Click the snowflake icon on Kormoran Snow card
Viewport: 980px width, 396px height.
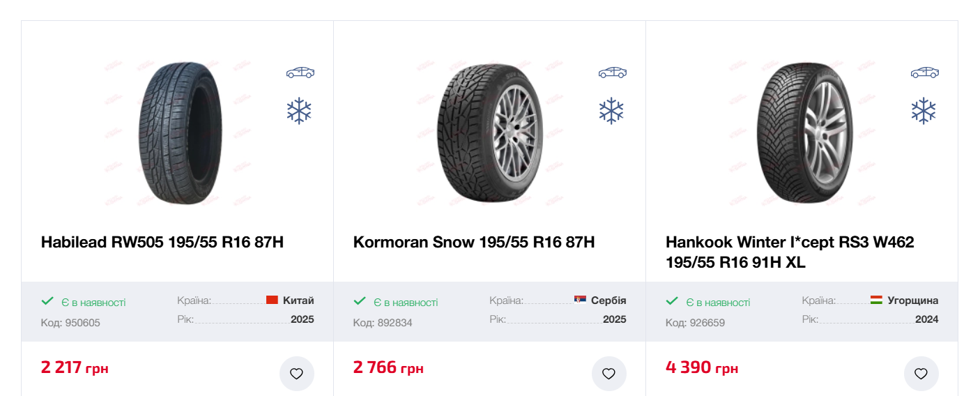[x=611, y=111]
